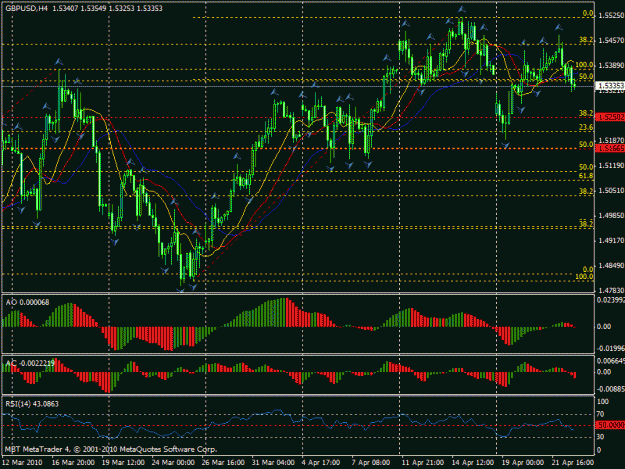Click the Fibonacci 38.2 label beside 1.50510
Viewport: 625px width, 469px height.
pos(586,191)
